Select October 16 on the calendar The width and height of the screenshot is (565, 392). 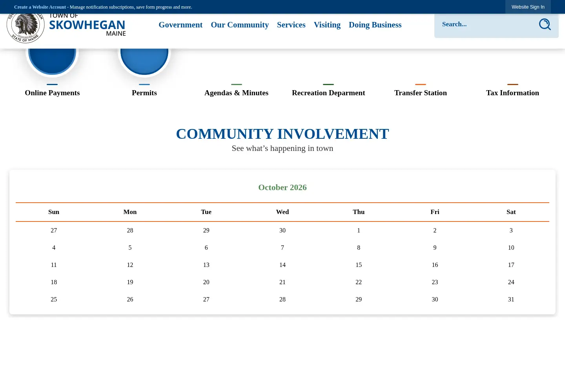[435, 265]
